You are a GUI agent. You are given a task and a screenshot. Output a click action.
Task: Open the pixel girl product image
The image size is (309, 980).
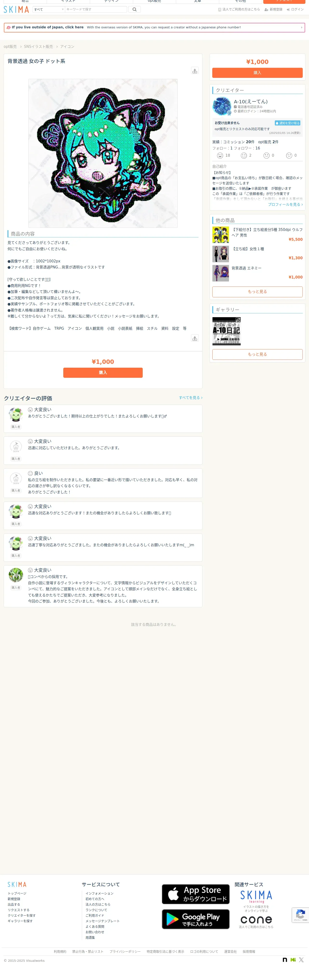coord(103,153)
